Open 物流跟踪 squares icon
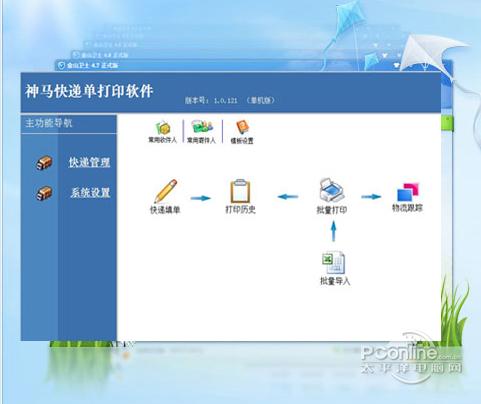This screenshot has width=481, height=404. pyautogui.click(x=408, y=192)
